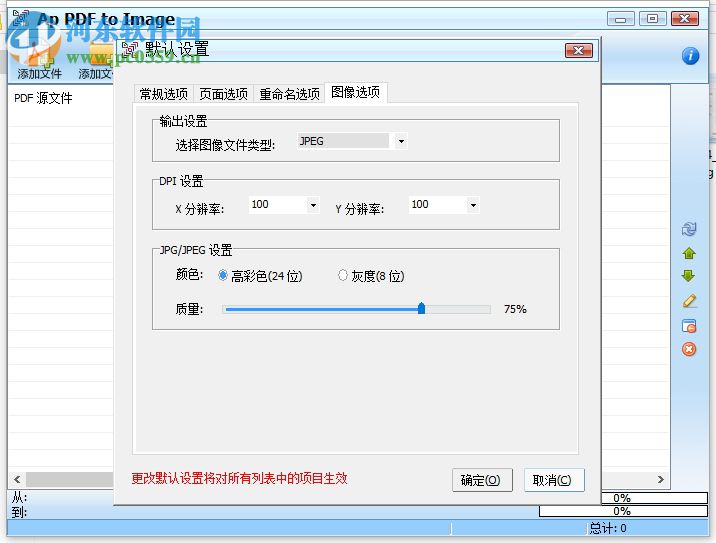Click the 75% quality value label

click(x=515, y=309)
